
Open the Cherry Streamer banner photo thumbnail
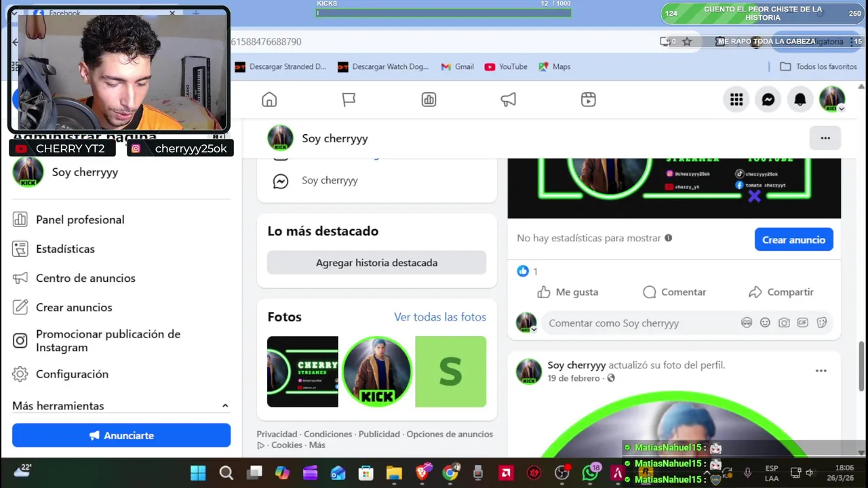tap(302, 371)
